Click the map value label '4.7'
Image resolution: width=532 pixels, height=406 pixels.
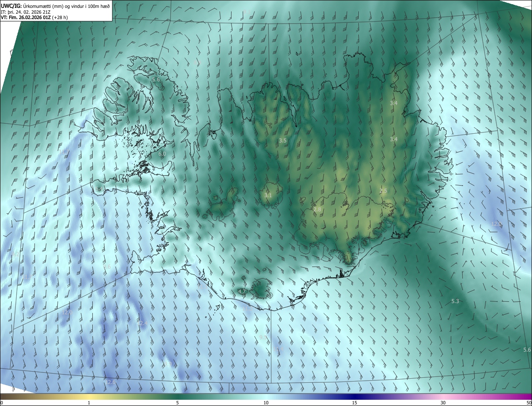242,291
